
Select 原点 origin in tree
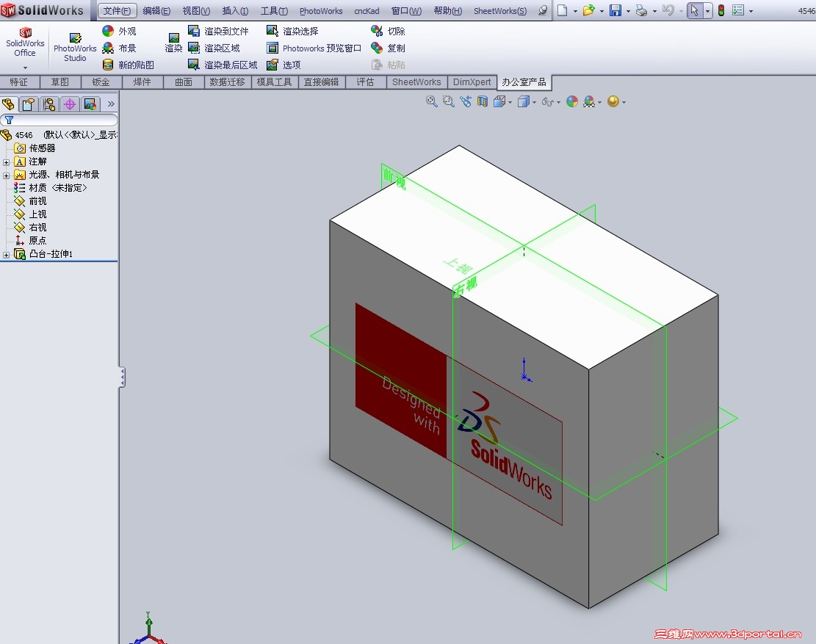(30, 240)
